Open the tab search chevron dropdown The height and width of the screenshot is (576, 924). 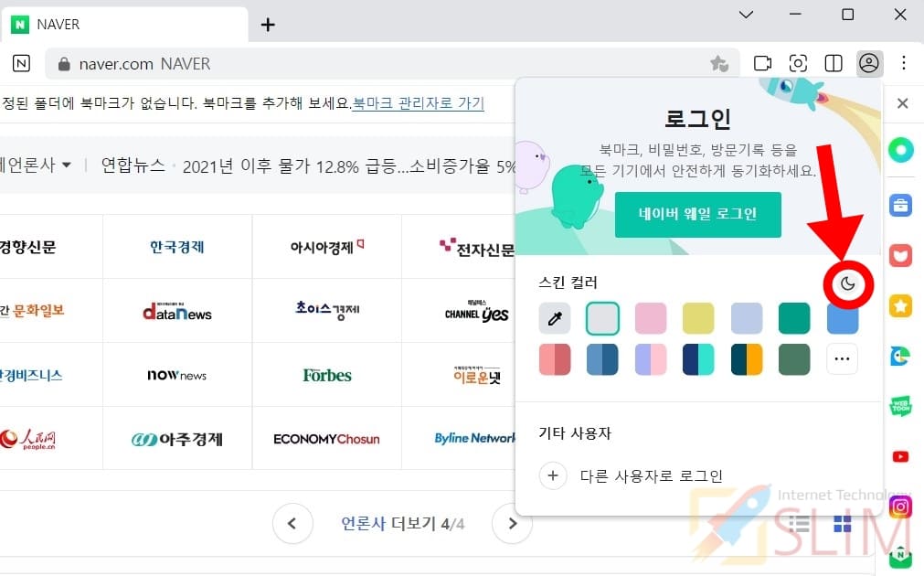tap(746, 14)
